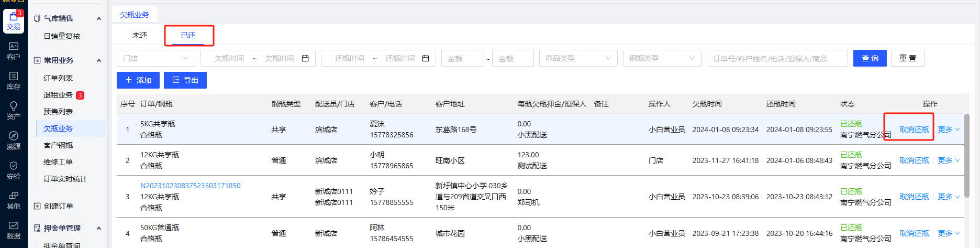
Task: Click 还瓶时间 column header
Action: coord(781,104)
